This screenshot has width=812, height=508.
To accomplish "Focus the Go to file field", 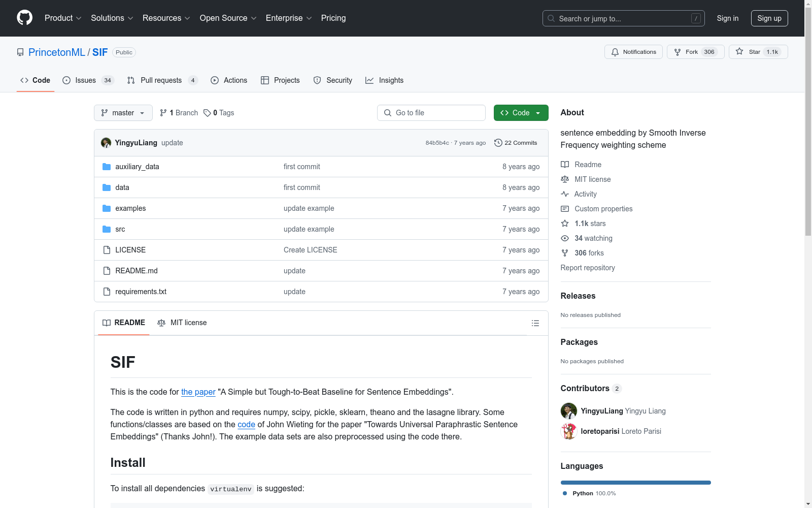I will (431, 113).
